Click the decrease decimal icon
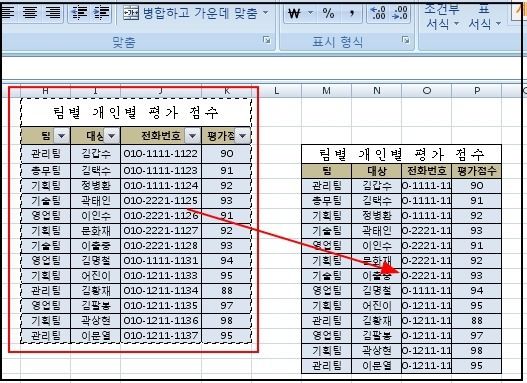The width and height of the screenshot is (527, 383). tap(400, 13)
